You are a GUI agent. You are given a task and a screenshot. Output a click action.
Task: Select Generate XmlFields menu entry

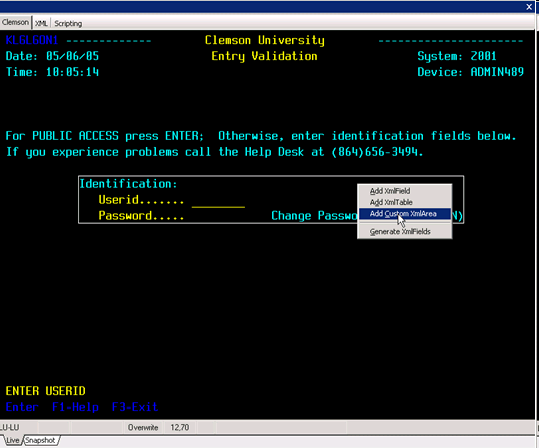tap(405, 231)
